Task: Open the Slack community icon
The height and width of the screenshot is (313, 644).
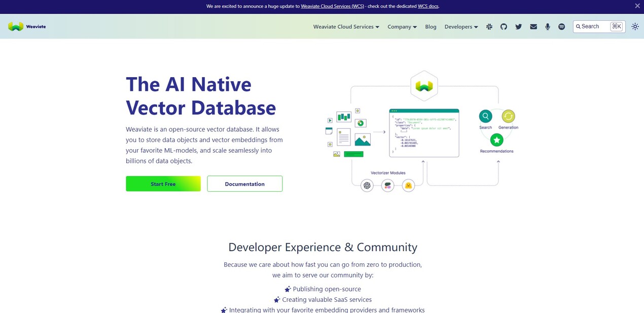Action: point(489,27)
